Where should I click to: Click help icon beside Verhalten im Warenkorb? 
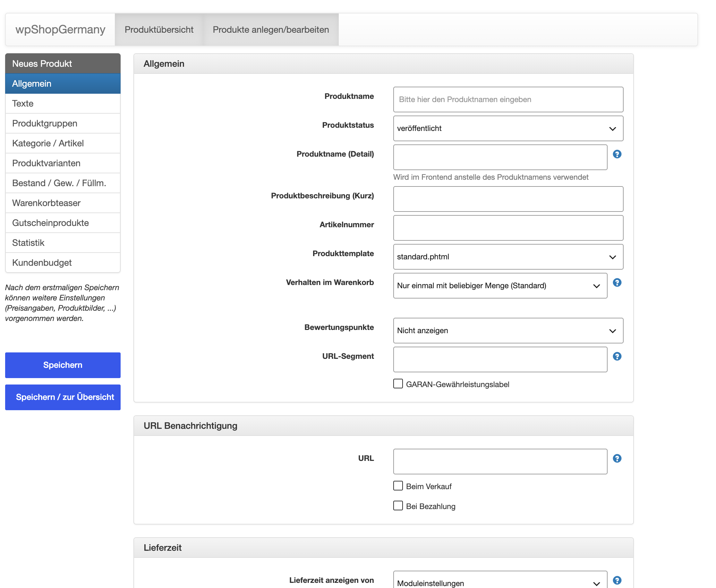[x=617, y=282]
